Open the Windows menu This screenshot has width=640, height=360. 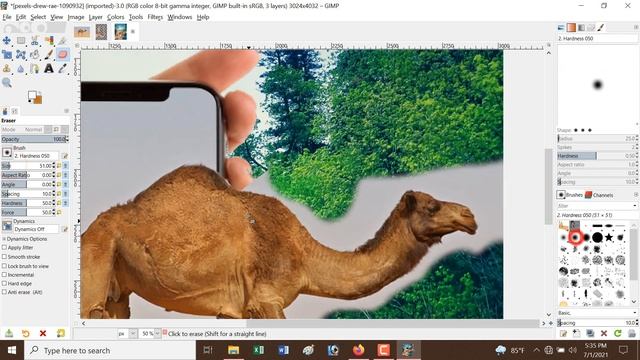pos(180,17)
